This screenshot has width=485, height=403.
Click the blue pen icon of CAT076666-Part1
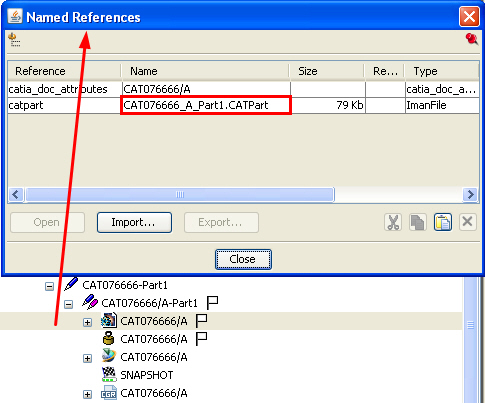(71, 284)
